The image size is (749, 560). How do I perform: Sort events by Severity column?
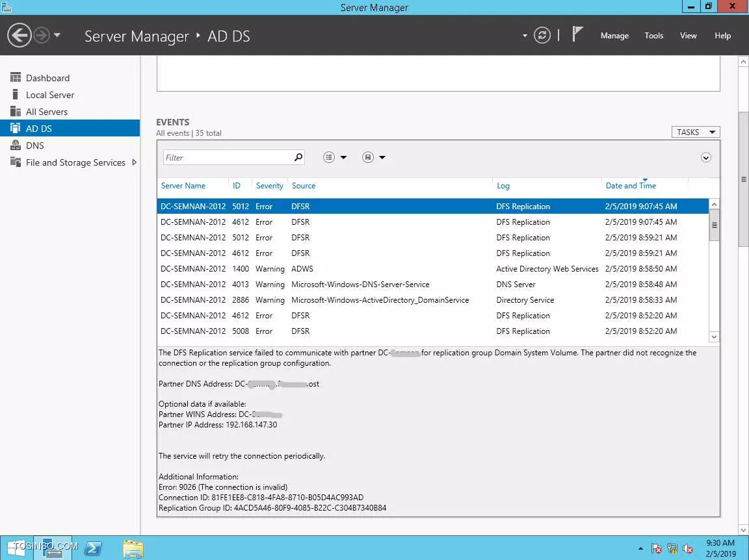269,186
